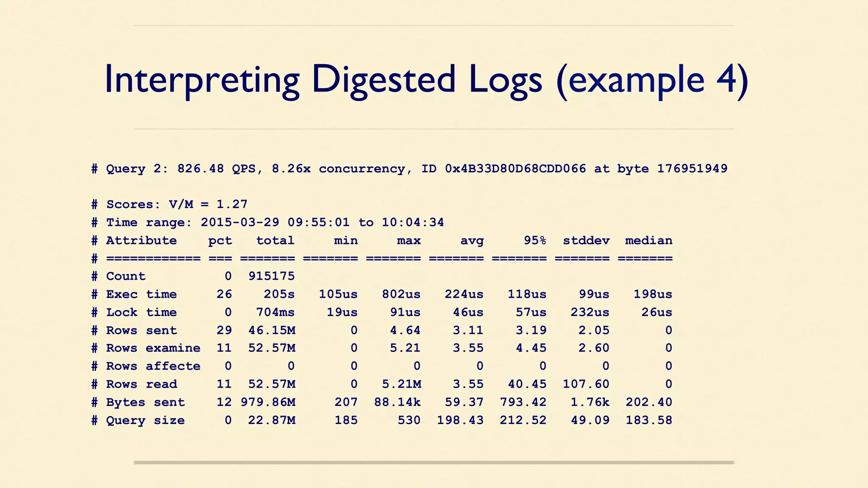Click the Bytes sent max '88.14k'

[397, 402]
